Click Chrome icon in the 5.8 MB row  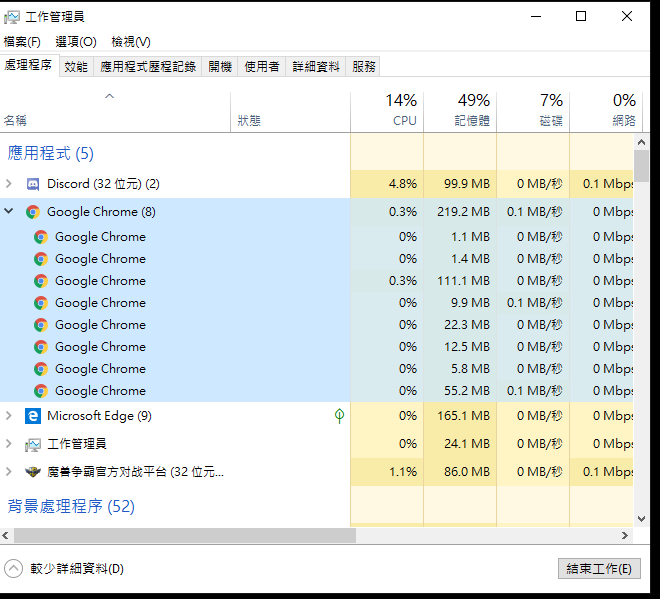click(41, 369)
